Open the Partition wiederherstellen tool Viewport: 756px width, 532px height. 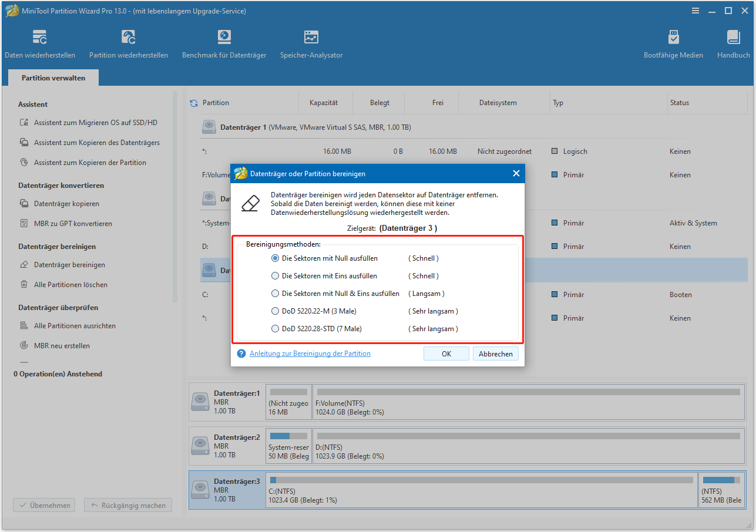128,42
